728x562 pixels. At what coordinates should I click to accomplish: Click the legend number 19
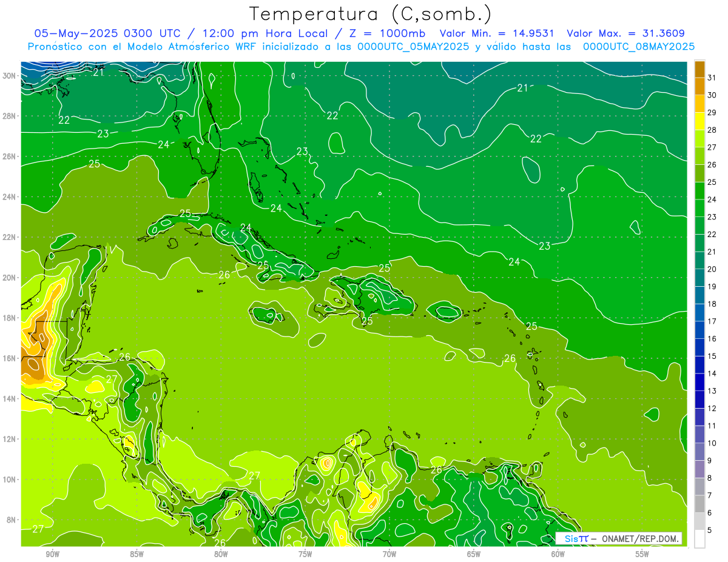pyautogui.click(x=712, y=286)
